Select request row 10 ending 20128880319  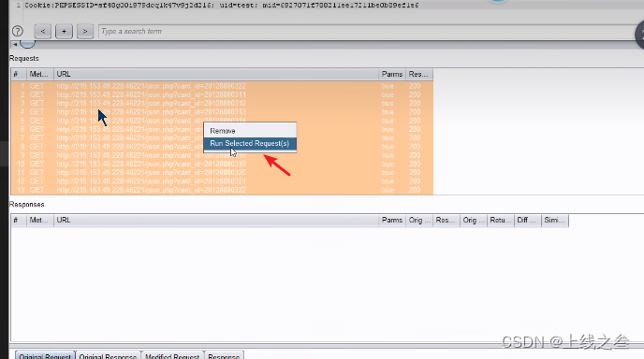tap(222, 165)
